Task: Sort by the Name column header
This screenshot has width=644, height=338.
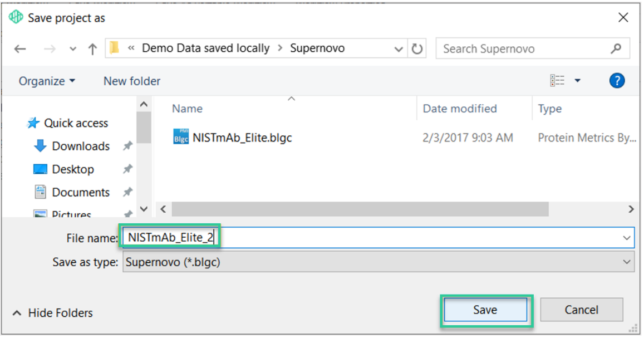Action: click(x=187, y=109)
